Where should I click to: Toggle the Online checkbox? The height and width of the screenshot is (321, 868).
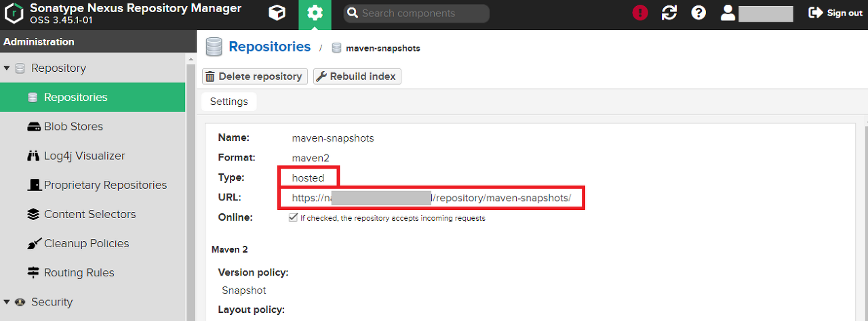pos(293,218)
